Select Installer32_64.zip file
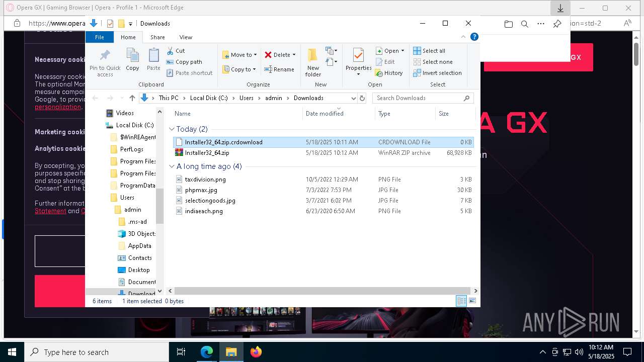Viewport: 644px width, 362px height. 323,153
